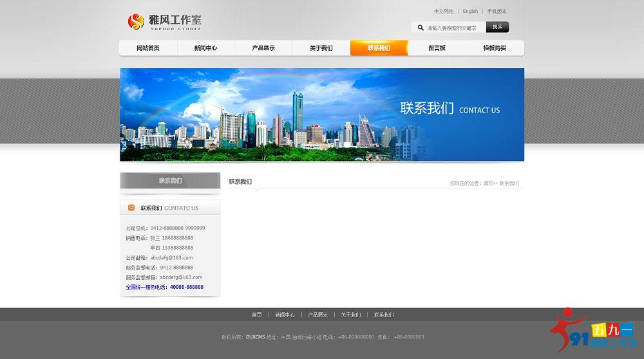Image resolution: width=644 pixels, height=359 pixels.
Task: Click the 中文网站 language link
Action: point(444,12)
